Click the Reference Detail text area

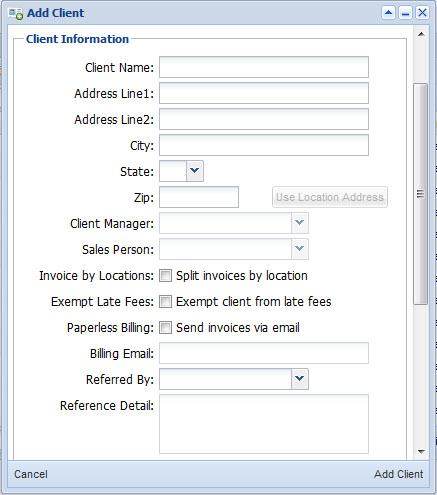[264, 424]
